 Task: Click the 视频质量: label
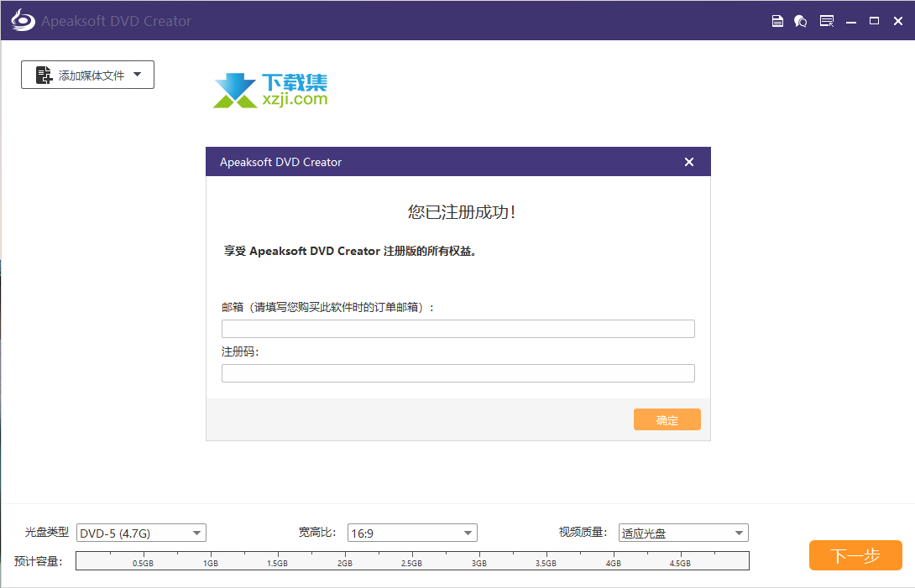point(583,532)
